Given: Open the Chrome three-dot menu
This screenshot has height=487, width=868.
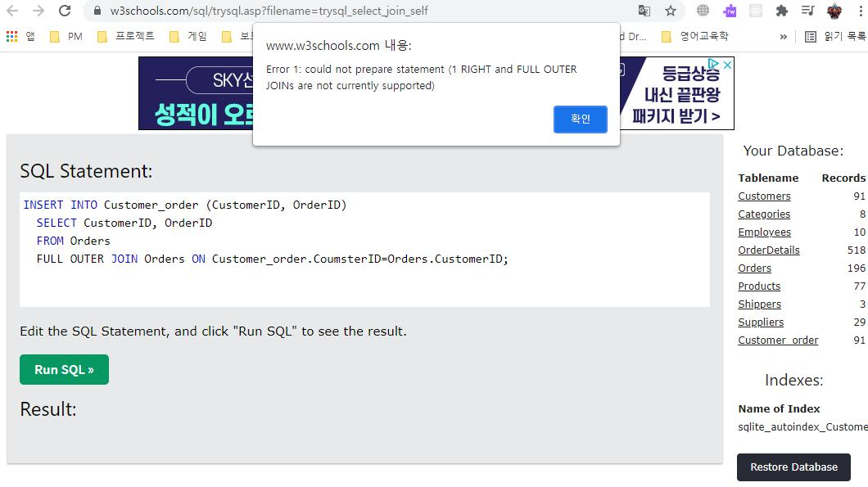Looking at the screenshot, I should coord(861,11).
